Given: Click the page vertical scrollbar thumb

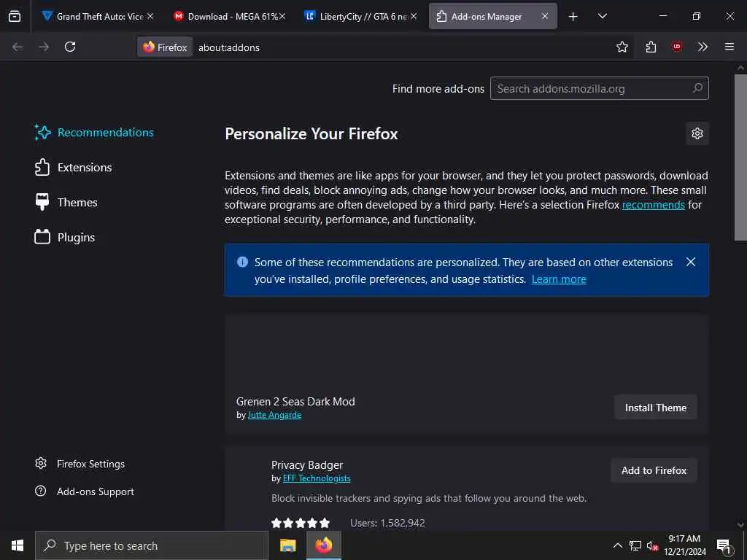Looking at the screenshot, I should tap(740, 157).
